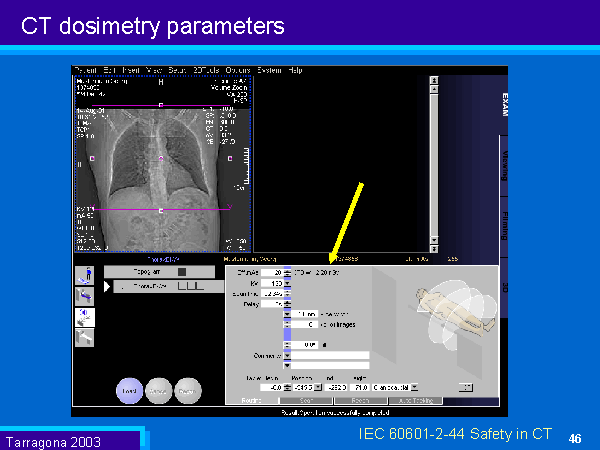Open the kV dropdown arrow
600x450 pixels.
pos(288,283)
